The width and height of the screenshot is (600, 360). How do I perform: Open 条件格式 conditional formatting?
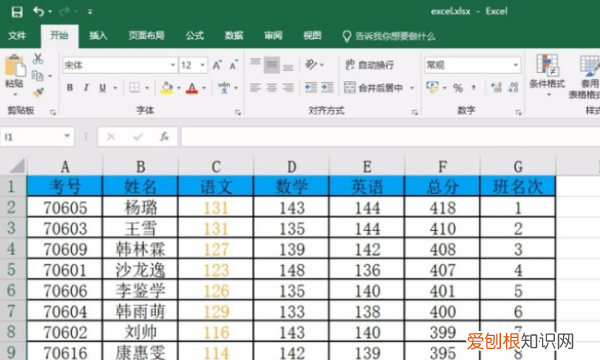pos(547,75)
